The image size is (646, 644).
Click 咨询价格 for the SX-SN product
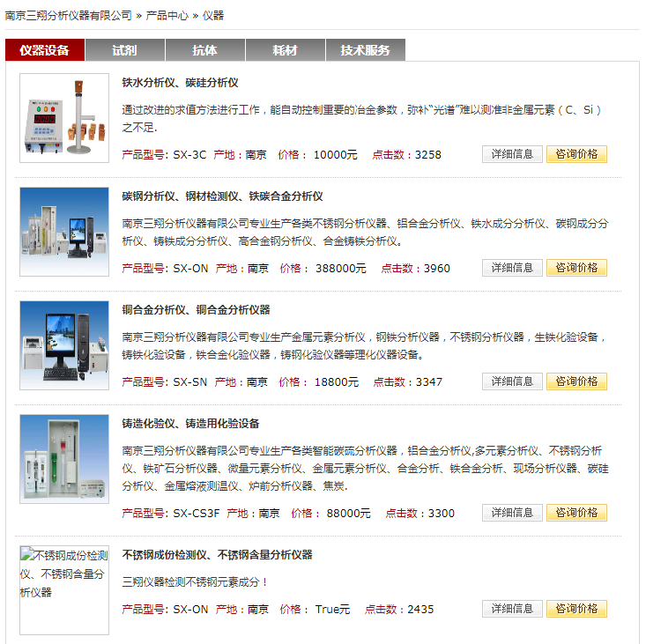point(576,381)
